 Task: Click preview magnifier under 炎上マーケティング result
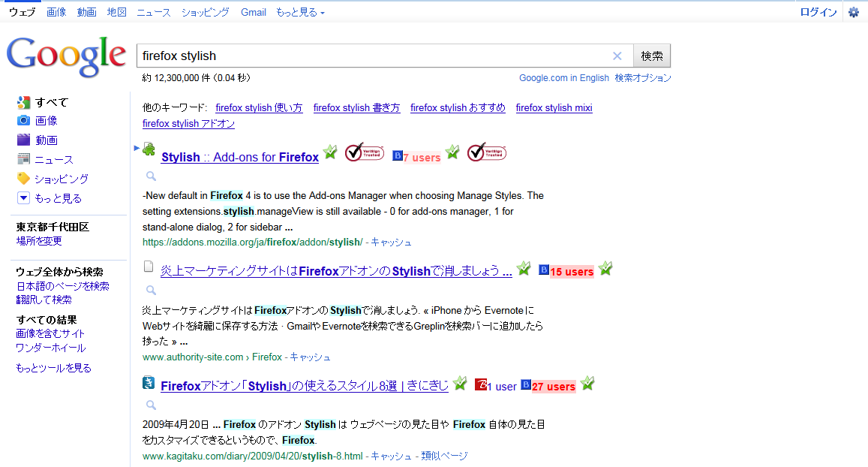(x=151, y=291)
